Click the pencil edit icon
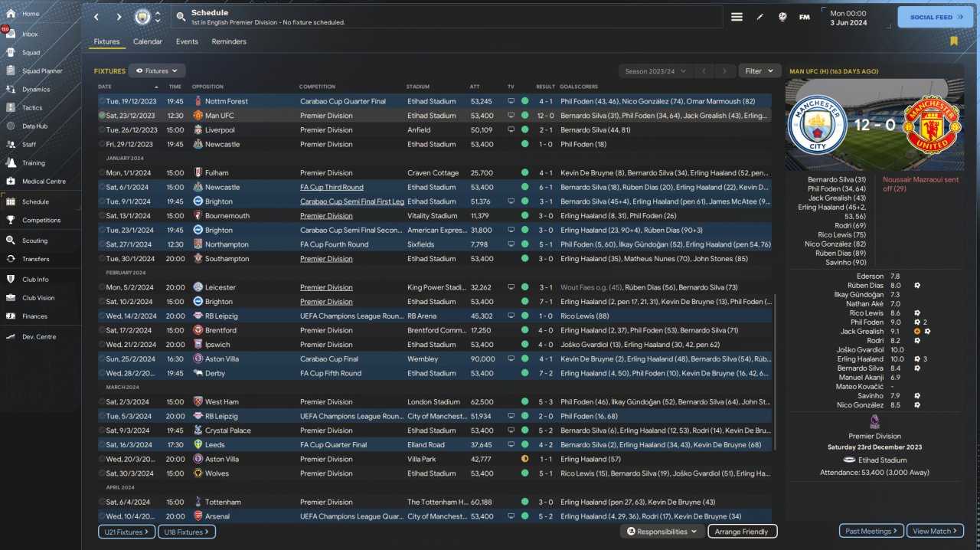The width and height of the screenshot is (980, 550). (x=759, y=17)
